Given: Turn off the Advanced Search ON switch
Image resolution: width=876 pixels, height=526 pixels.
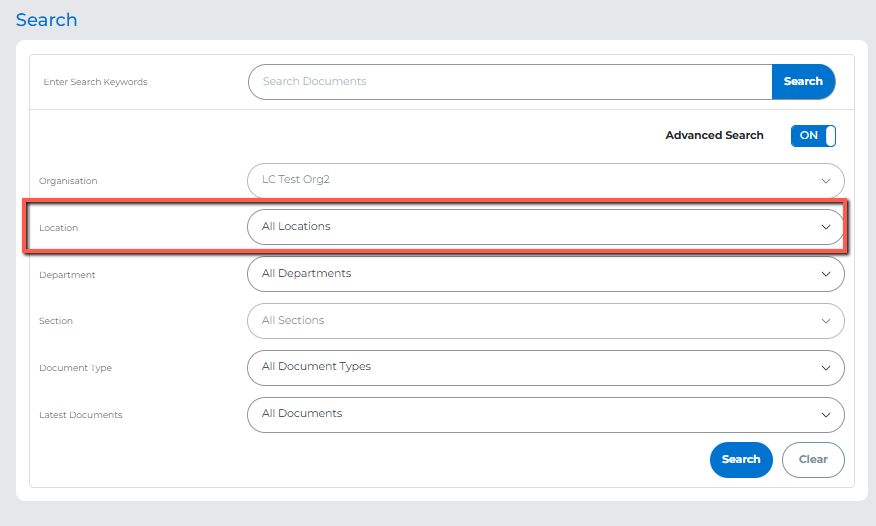Looking at the screenshot, I should (x=813, y=136).
